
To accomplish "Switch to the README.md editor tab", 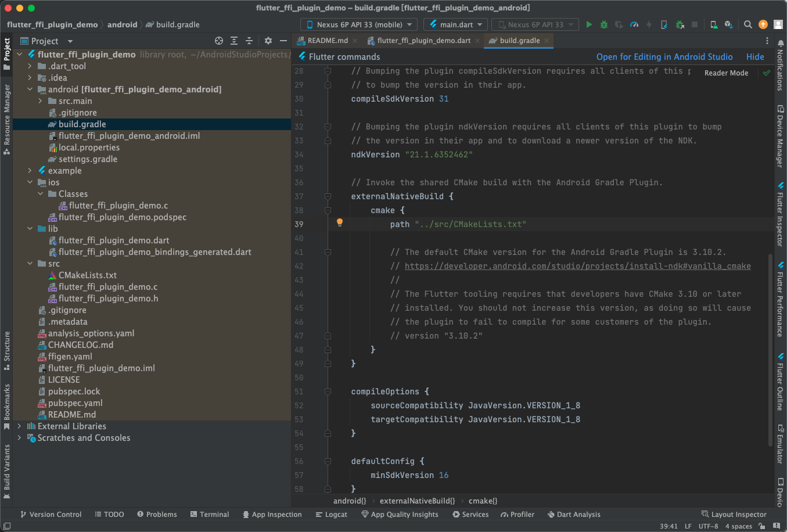I will click(x=325, y=41).
